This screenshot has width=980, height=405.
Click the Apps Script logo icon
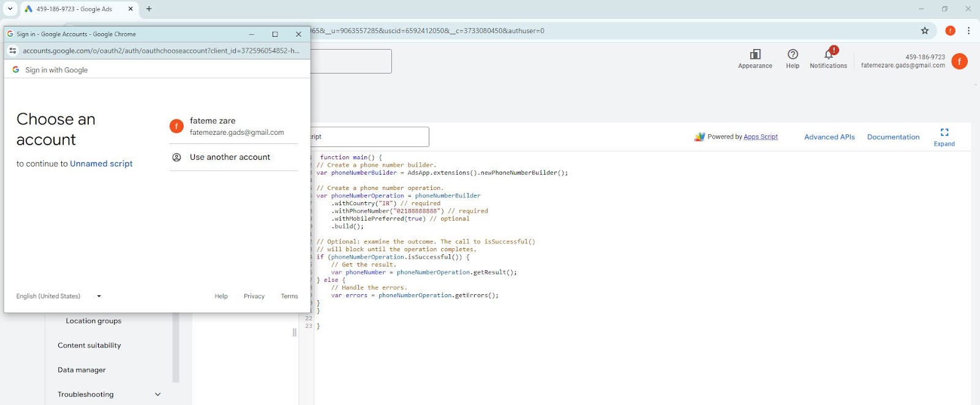(699, 137)
